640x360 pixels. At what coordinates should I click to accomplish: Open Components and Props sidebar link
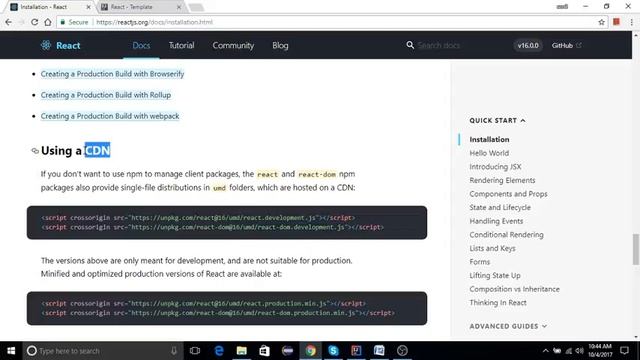pos(508,194)
